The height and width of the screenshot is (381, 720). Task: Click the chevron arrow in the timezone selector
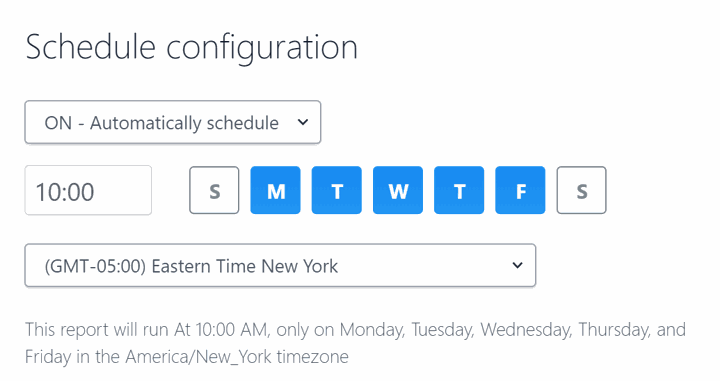[518, 265]
